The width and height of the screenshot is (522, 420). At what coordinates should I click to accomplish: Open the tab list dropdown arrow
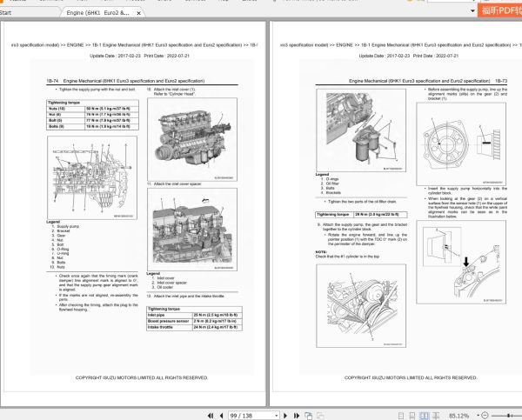tap(472, 11)
